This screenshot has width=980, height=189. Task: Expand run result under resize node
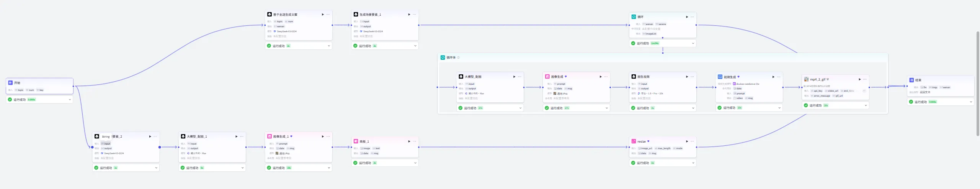693,163
